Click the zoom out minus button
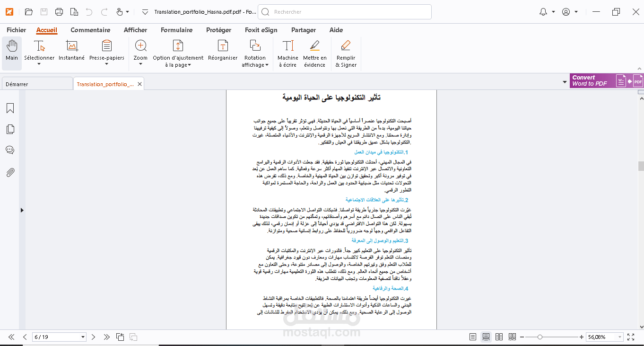 522,337
